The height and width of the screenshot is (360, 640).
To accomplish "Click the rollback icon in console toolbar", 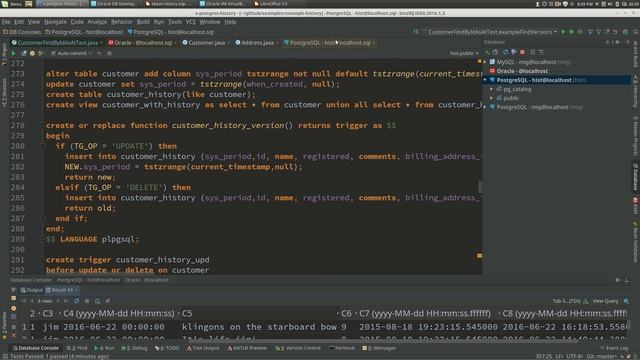I will point(99,53).
